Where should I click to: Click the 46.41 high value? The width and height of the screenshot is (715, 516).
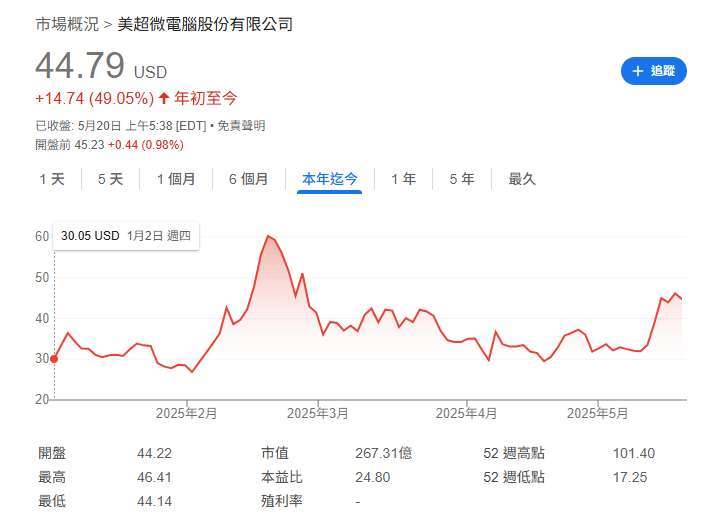pos(155,478)
